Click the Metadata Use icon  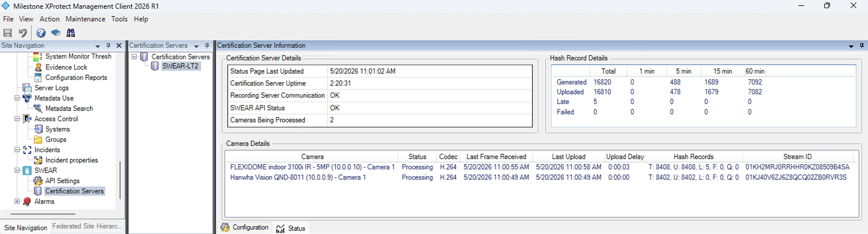click(27, 98)
